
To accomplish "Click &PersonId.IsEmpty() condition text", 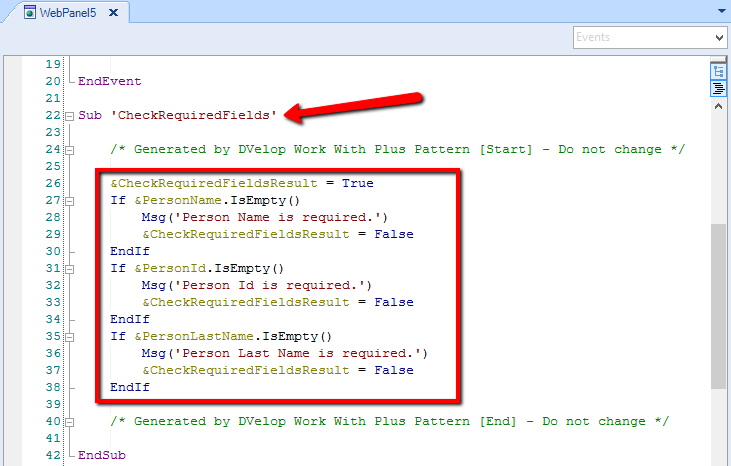I will coord(209,268).
